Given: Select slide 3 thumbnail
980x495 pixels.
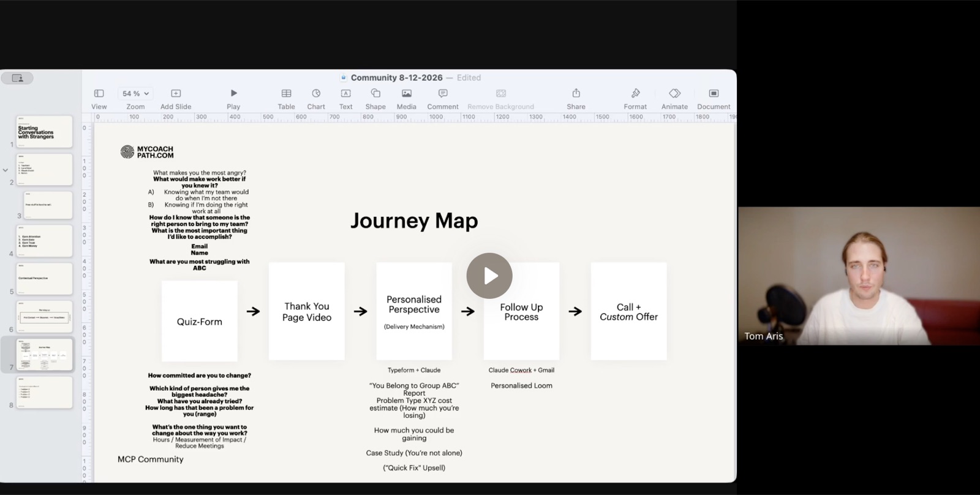Looking at the screenshot, I should pyautogui.click(x=48, y=205).
